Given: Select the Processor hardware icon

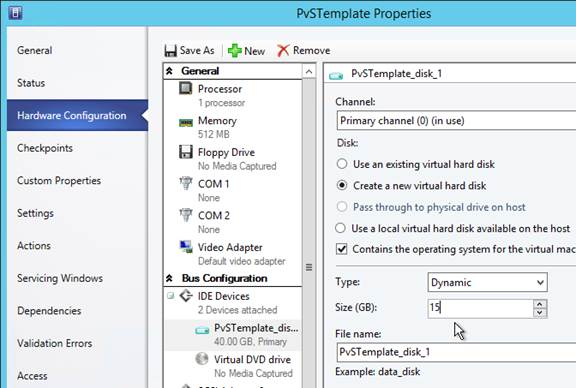Looking at the screenshot, I should (x=186, y=89).
